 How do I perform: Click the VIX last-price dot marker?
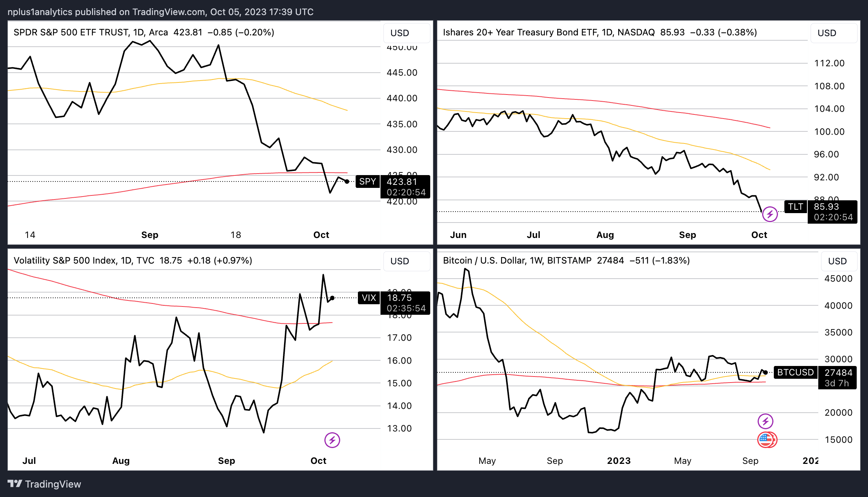332,298
